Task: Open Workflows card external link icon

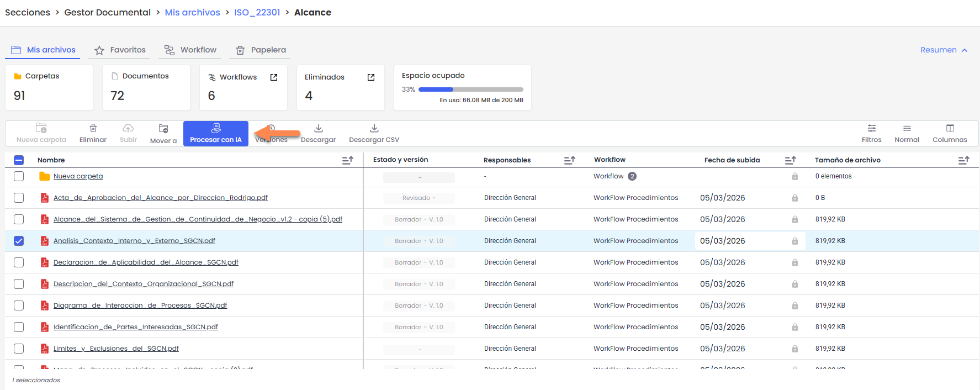Action: (x=274, y=77)
